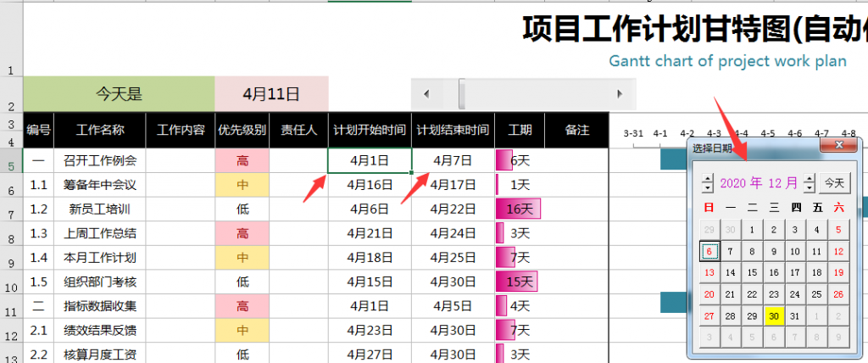Select row header 10
The width and height of the screenshot is (868, 363).
(11, 282)
